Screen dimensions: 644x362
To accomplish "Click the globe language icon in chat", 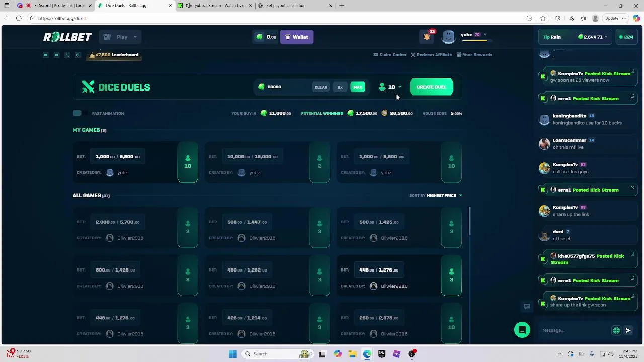I will point(616,330).
